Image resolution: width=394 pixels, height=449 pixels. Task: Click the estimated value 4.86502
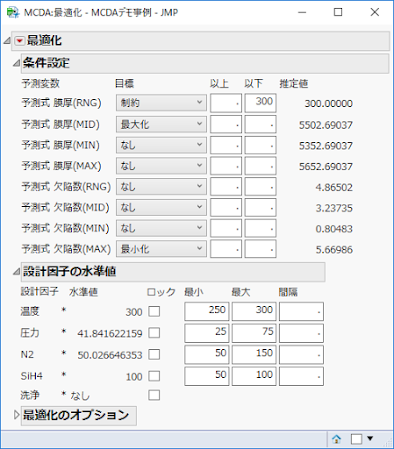coord(334,187)
